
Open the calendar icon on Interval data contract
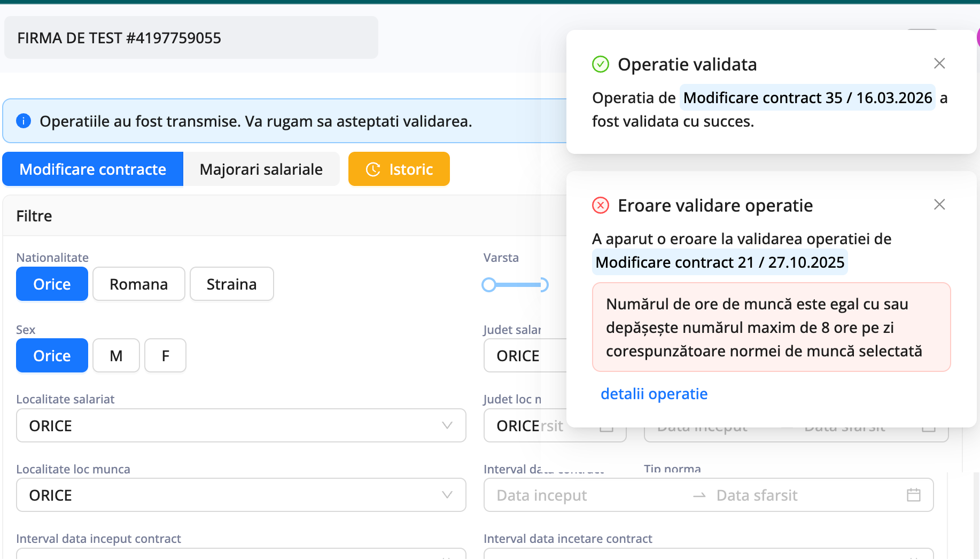click(914, 495)
